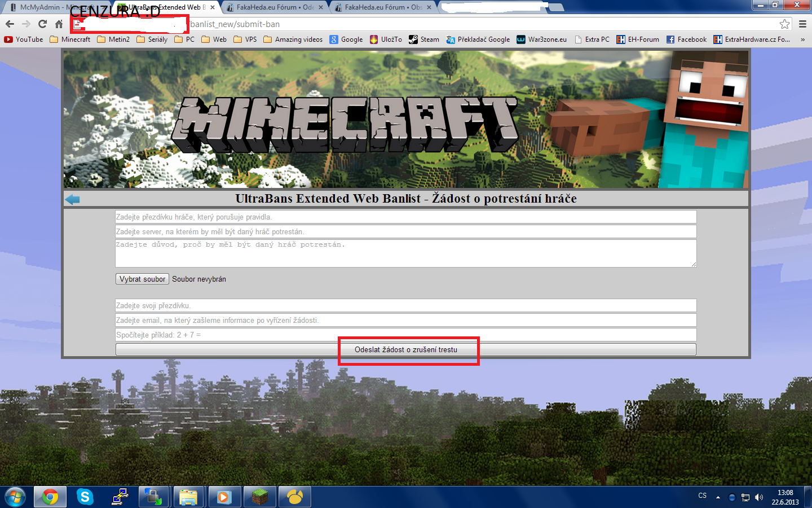This screenshot has height=508, width=812.
Task: Click the email address input field
Action: click(406, 320)
